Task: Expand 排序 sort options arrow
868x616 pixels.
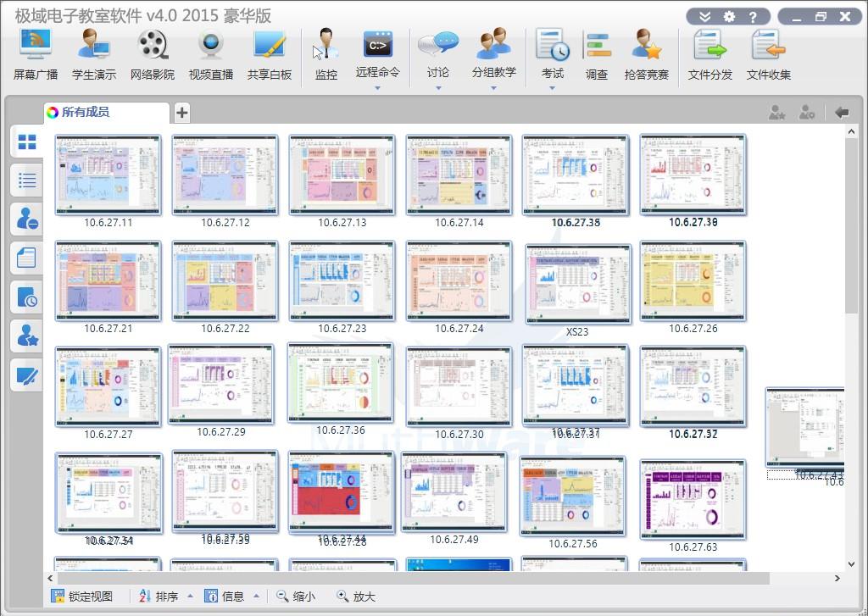Action: [x=190, y=597]
